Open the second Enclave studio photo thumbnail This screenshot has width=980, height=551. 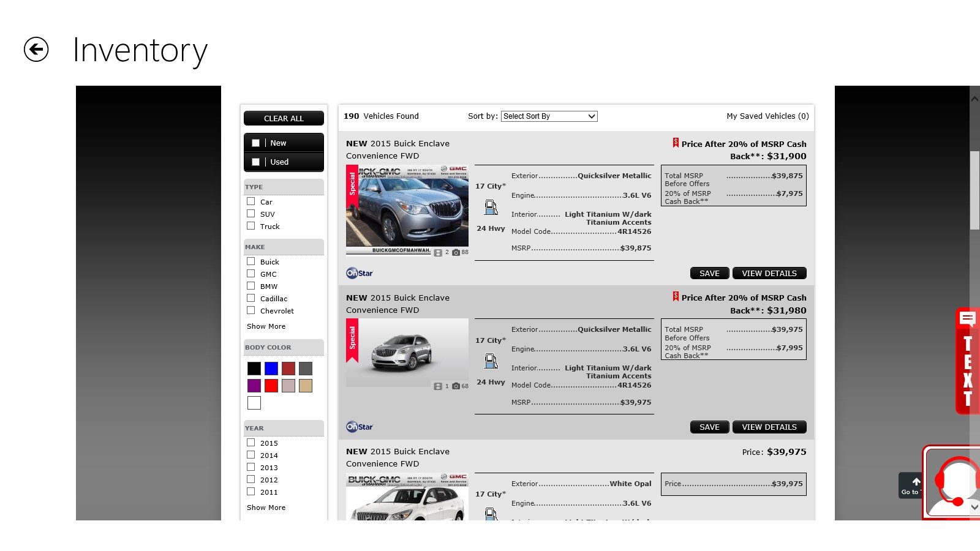click(x=407, y=353)
